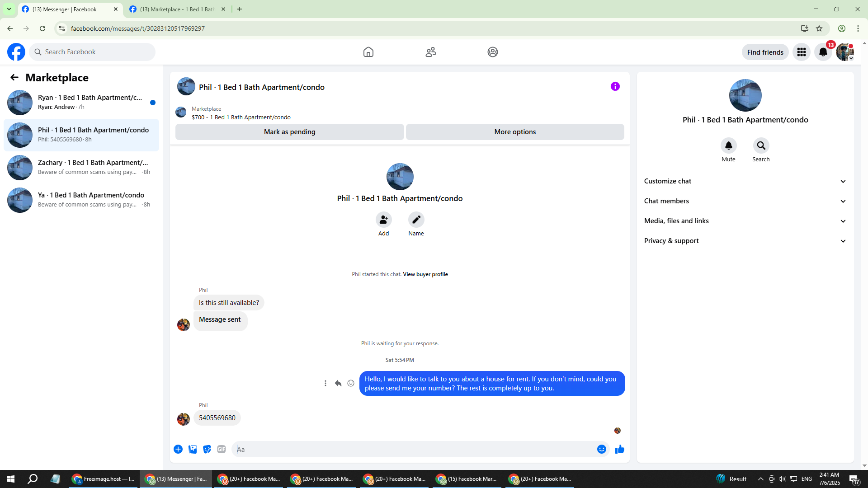React to the message with smiley icon
Image resolution: width=868 pixels, height=488 pixels.
click(351, 383)
